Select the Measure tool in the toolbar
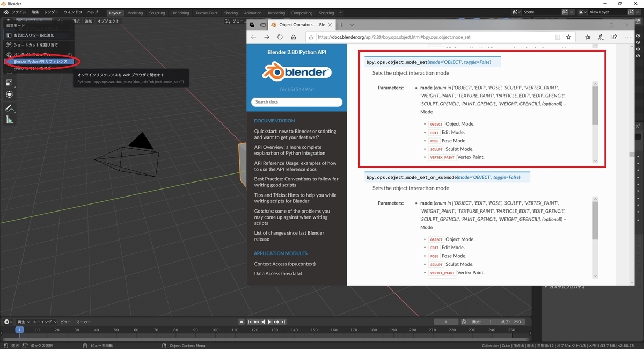This screenshot has width=644, height=349. 9,120
